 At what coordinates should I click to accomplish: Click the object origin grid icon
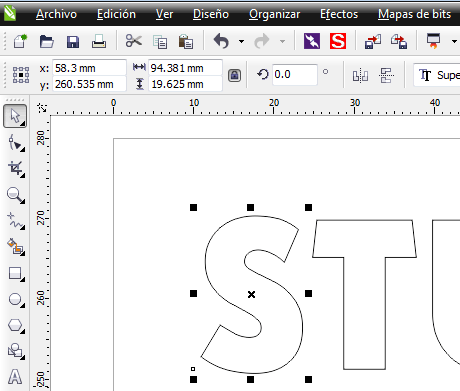(21, 75)
